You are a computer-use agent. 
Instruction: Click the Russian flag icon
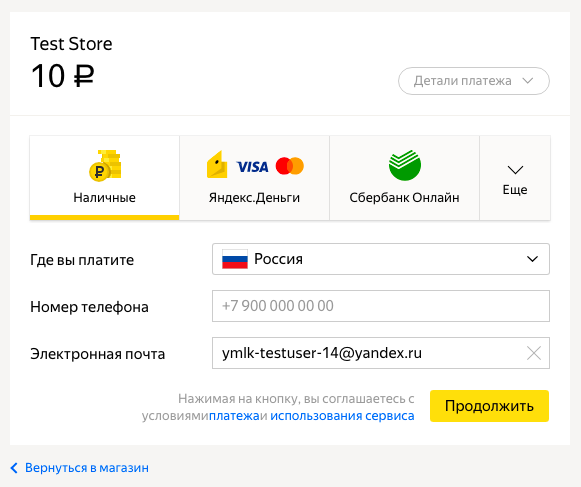[235, 259]
